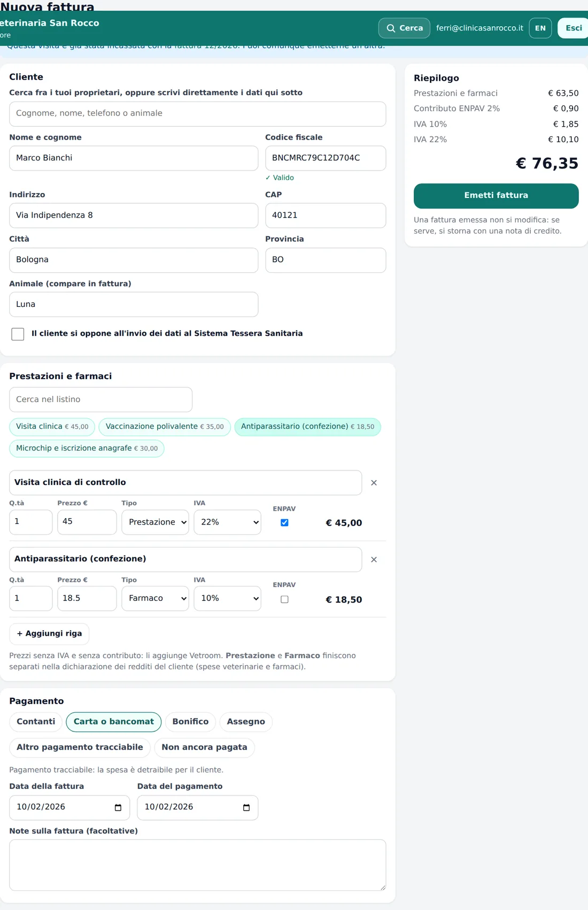The width and height of the screenshot is (588, 910).
Task: Remove the Visita clinica di controllo row
Action: coord(374,483)
